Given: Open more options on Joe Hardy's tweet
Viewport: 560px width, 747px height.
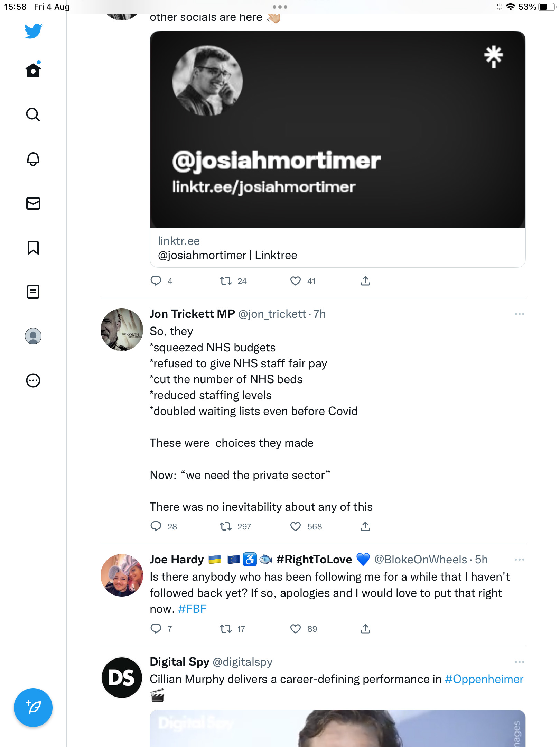Looking at the screenshot, I should (519, 560).
